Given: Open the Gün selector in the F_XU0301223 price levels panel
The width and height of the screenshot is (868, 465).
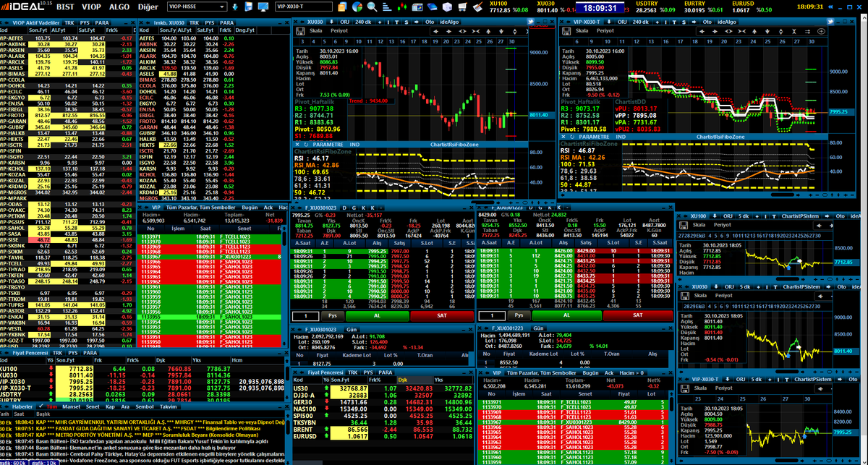Looking at the screenshot, I should tap(538, 328).
